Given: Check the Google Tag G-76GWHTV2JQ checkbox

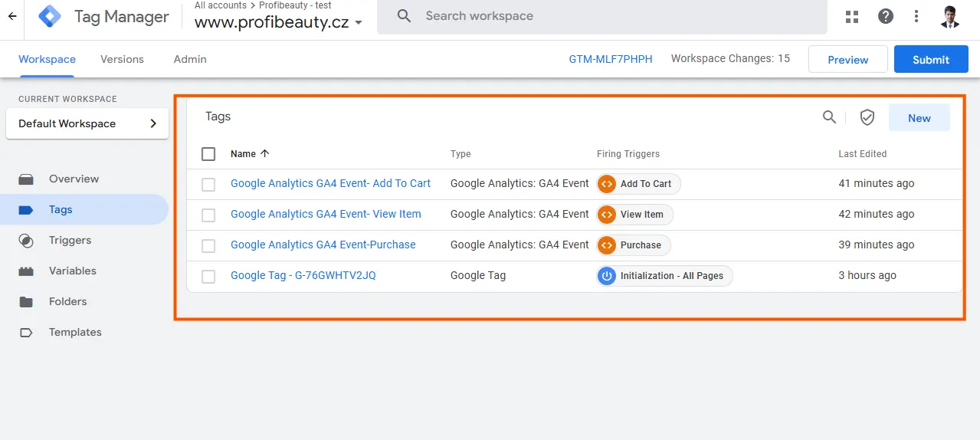Looking at the screenshot, I should [208, 277].
